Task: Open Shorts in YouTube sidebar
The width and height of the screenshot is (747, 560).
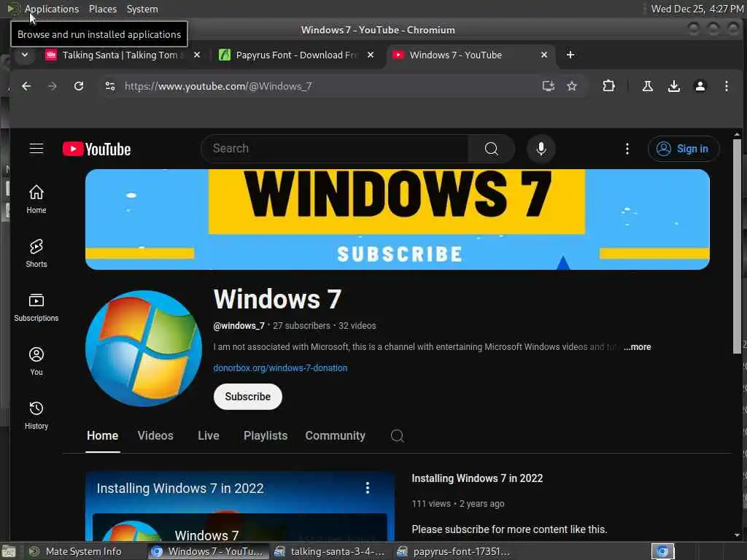Action: point(36,253)
